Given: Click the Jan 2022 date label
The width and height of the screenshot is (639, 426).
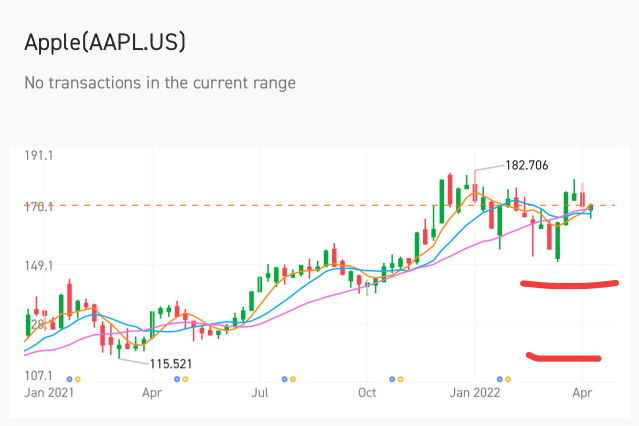Looking at the screenshot, I should [474, 393].
